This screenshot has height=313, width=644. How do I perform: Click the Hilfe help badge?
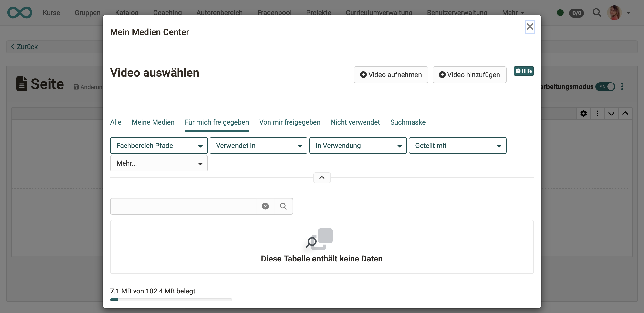coord(524,71)
